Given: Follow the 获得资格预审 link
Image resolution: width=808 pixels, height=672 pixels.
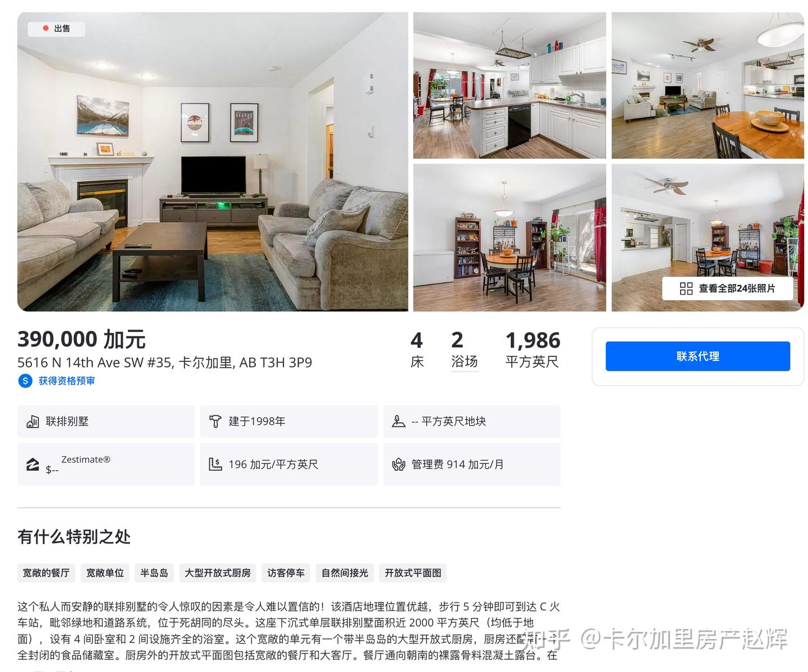Looking at the screenshot, I should pyautogui.click(x=66, y=381).
